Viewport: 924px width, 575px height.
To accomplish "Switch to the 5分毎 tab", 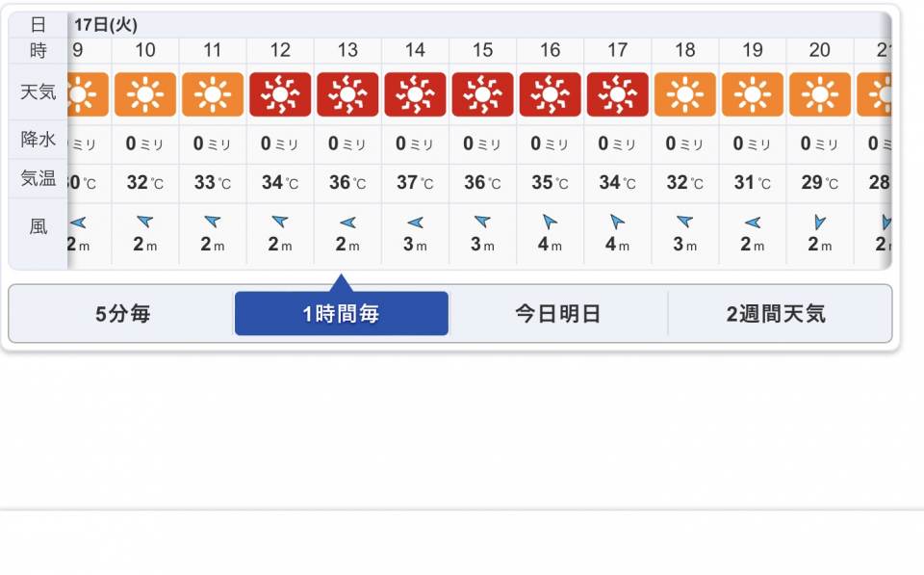I will point(122,314).
